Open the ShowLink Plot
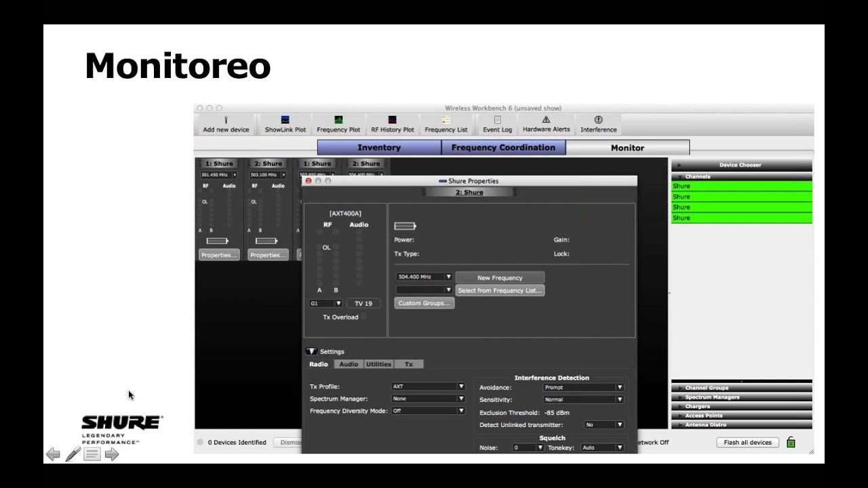Viewport: 868px width, 488px height. pos(285,124)
